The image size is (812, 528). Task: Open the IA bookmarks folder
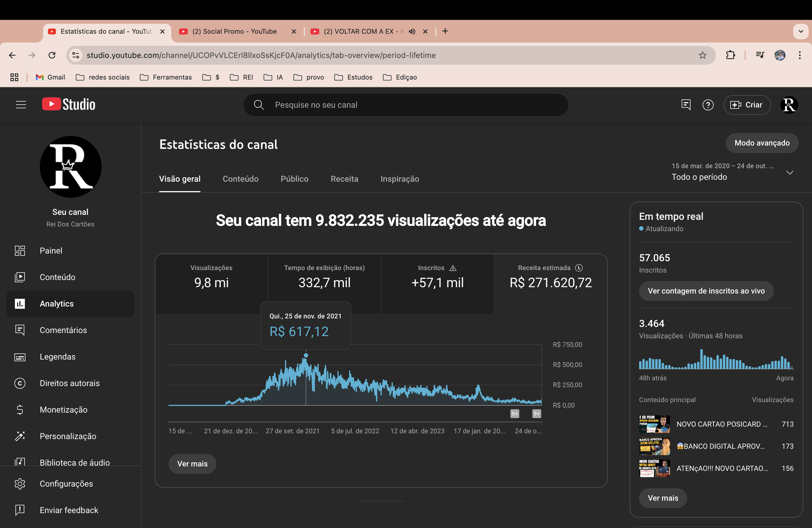273,77
